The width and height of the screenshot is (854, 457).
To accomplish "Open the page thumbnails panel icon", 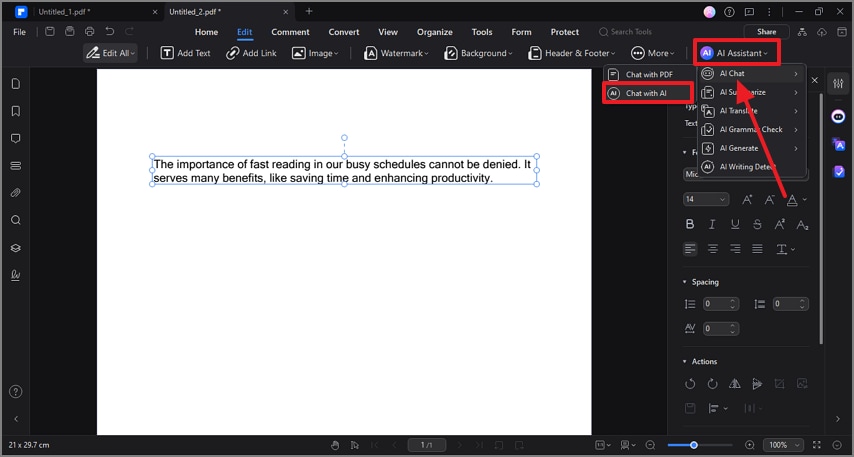I will (16, 83).
